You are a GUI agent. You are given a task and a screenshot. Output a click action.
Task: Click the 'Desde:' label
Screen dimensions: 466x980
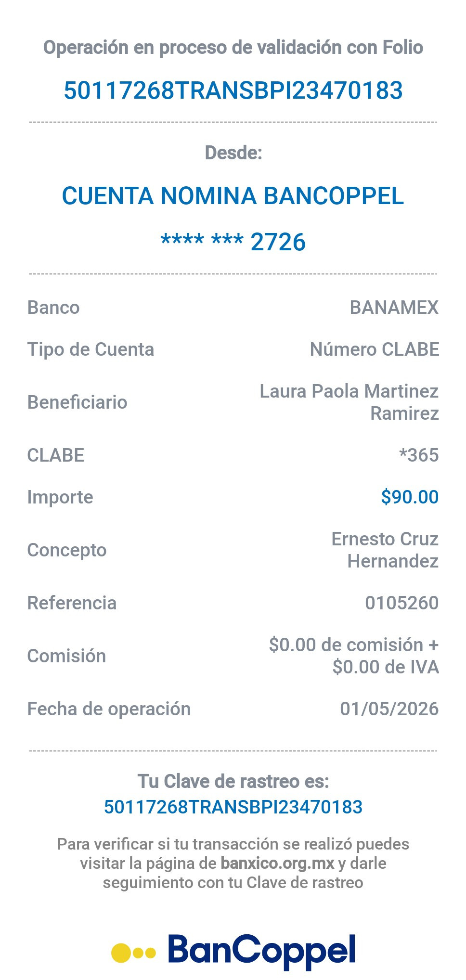pyautogui.click(x=233, y=153)
